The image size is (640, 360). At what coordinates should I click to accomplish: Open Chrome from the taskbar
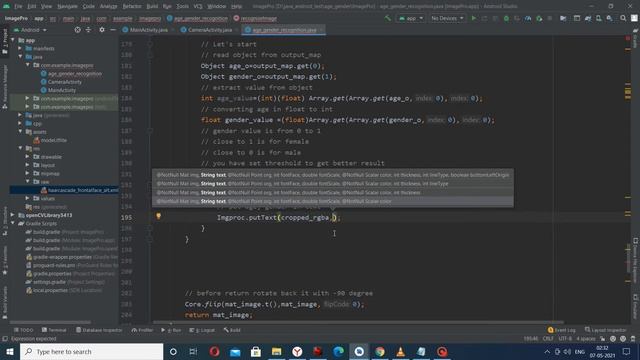click(380, 351)
